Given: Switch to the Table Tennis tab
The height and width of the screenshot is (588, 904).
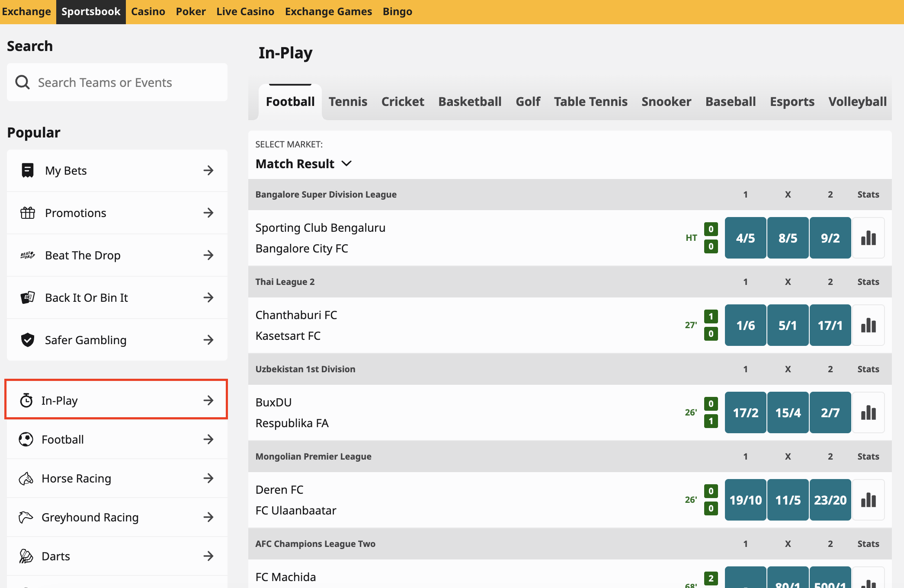Looking at the screenshot, I should click(x=590, y=102).
